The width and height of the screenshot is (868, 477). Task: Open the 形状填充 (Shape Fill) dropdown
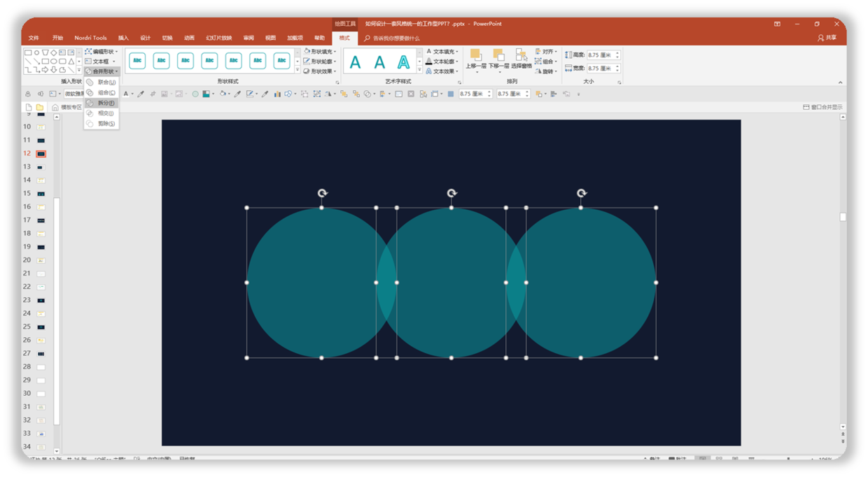click(x=320, y=52)
